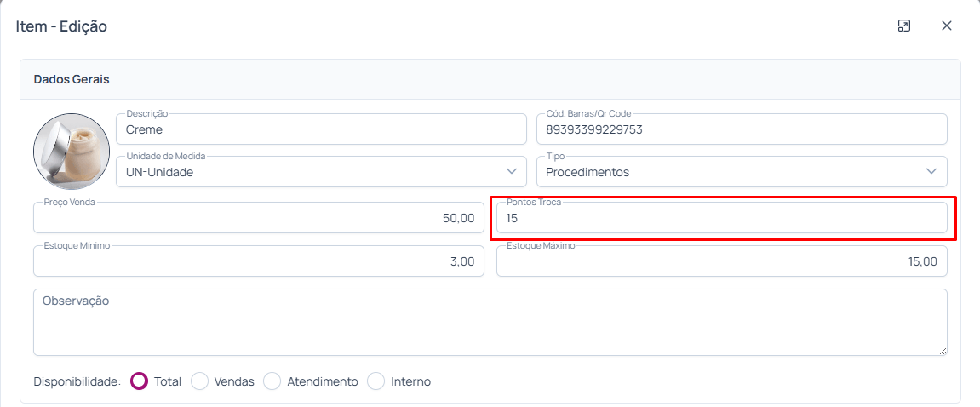This screenshot has height=407, width=980.
Task: Select the Total availability option
Action: [x=140, y=381]
